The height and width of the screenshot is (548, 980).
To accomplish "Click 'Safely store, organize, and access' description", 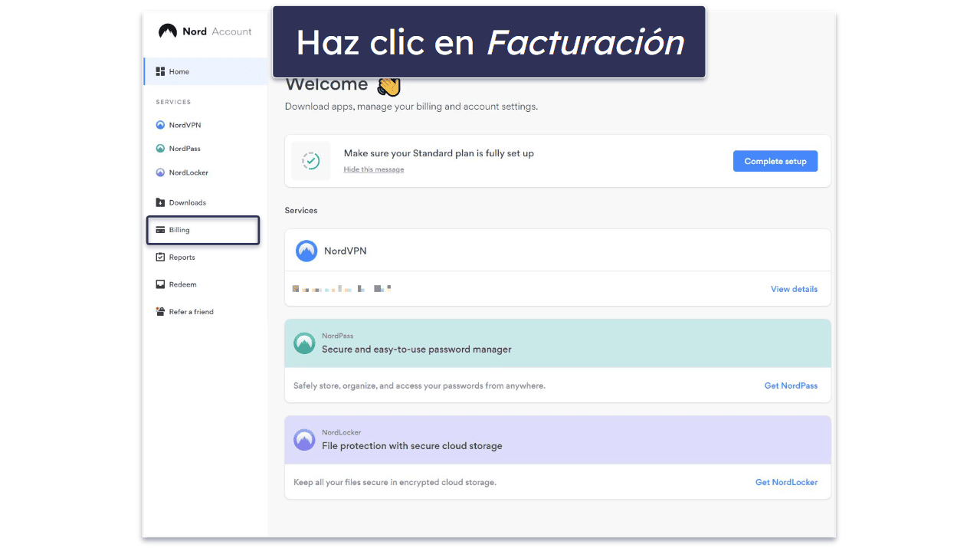I will (420, 386).
